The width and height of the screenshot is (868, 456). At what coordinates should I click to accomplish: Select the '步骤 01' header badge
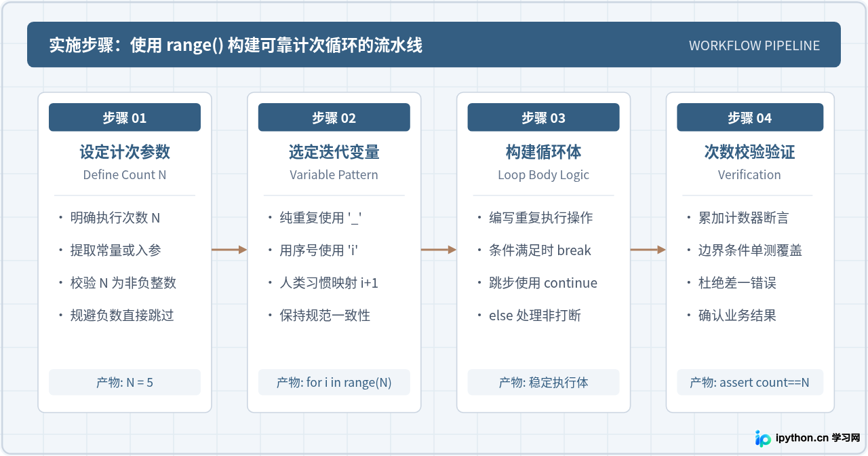tap(125, 117)
